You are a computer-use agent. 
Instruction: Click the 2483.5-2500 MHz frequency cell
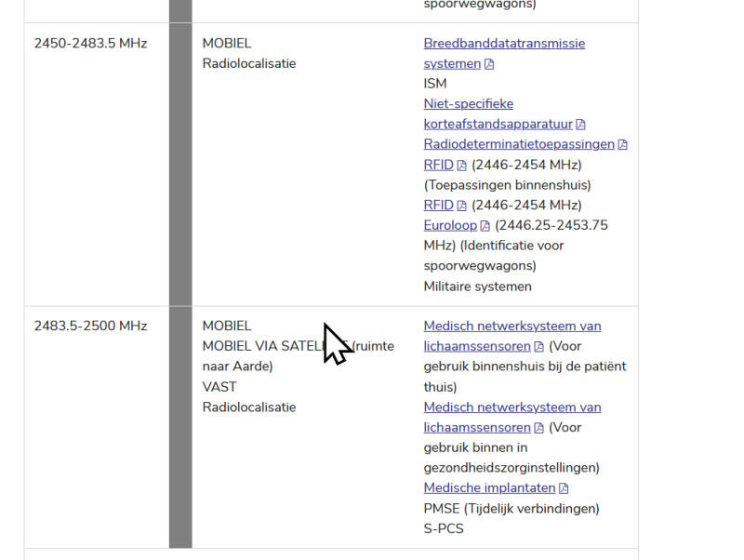point(90,326)
